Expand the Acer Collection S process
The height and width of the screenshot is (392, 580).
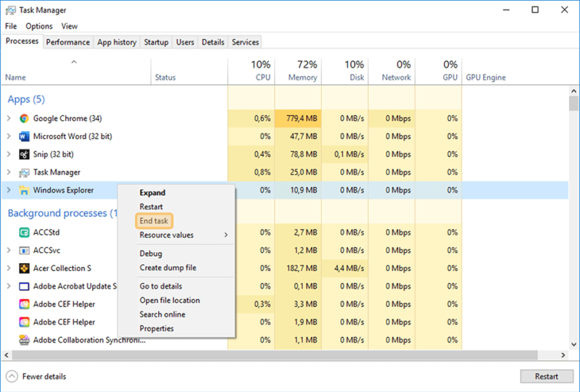pos(9,269)
